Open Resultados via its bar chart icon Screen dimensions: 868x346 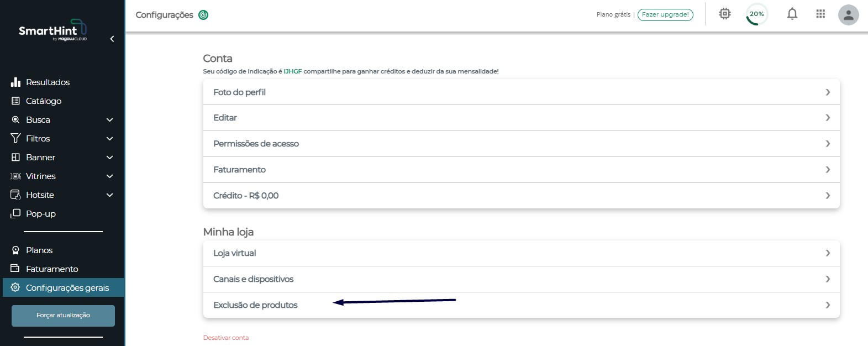[x=15, y=82]
